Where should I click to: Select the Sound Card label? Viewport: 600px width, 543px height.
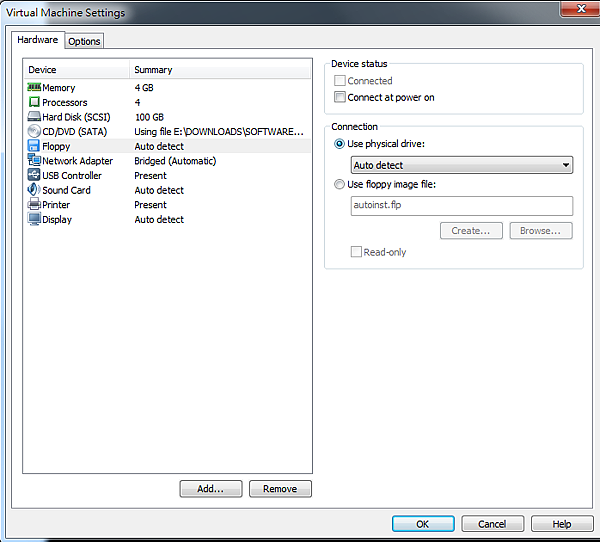66,190
